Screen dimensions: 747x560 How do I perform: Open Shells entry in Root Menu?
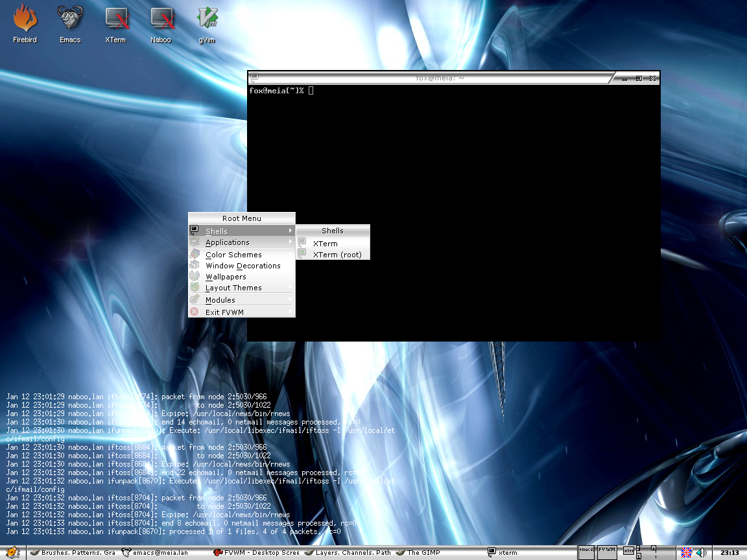[241, 231]
